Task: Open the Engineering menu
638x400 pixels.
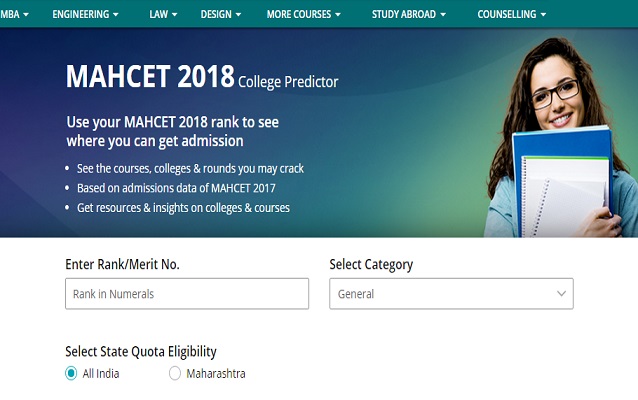Action: coord(85,15)
